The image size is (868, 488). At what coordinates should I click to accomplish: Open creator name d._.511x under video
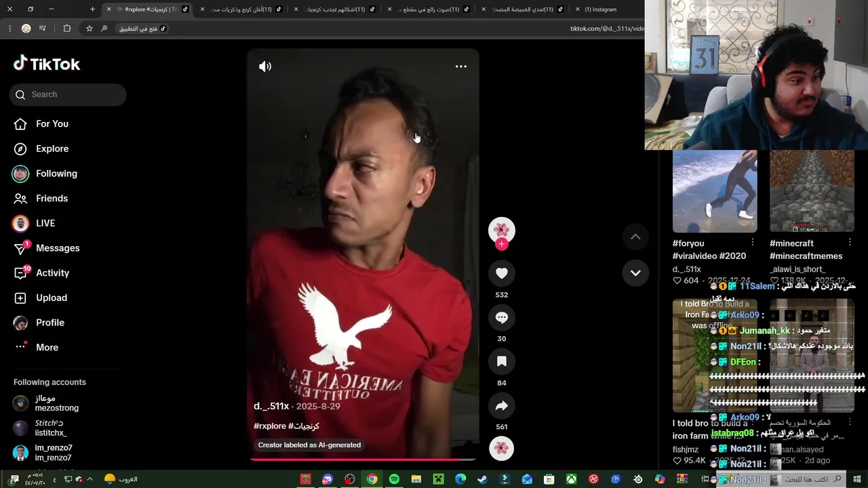[x=271, y=406]
